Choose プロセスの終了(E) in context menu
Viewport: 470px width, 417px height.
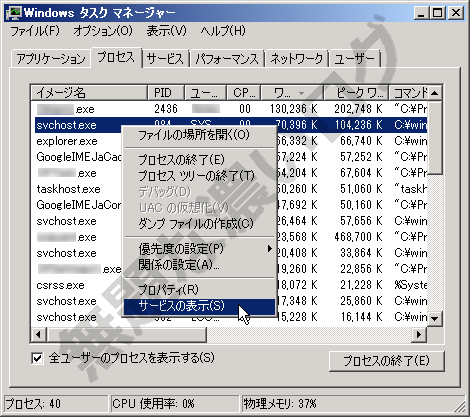tap(199, 159)
